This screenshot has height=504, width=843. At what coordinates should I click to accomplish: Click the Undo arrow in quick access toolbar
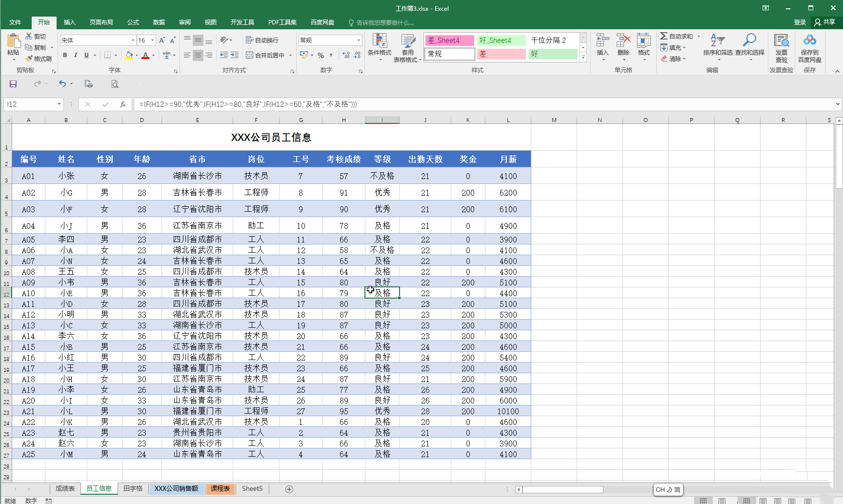(x=62, y=84)
